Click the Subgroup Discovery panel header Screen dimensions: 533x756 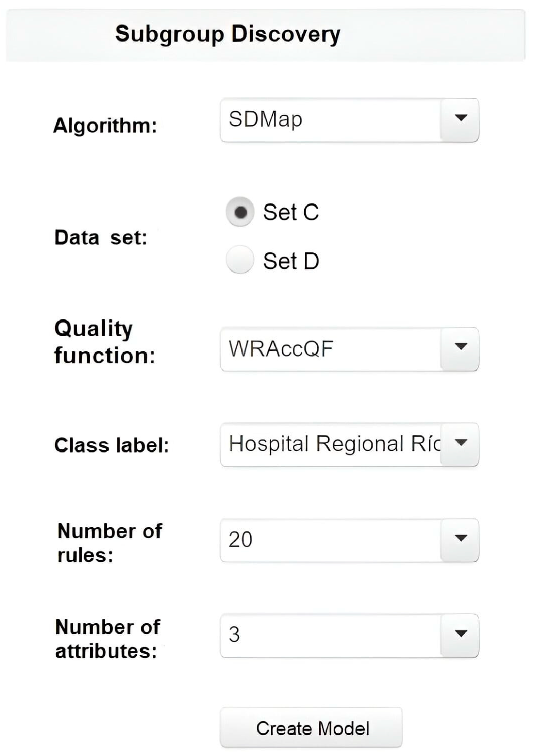(228, 34)
